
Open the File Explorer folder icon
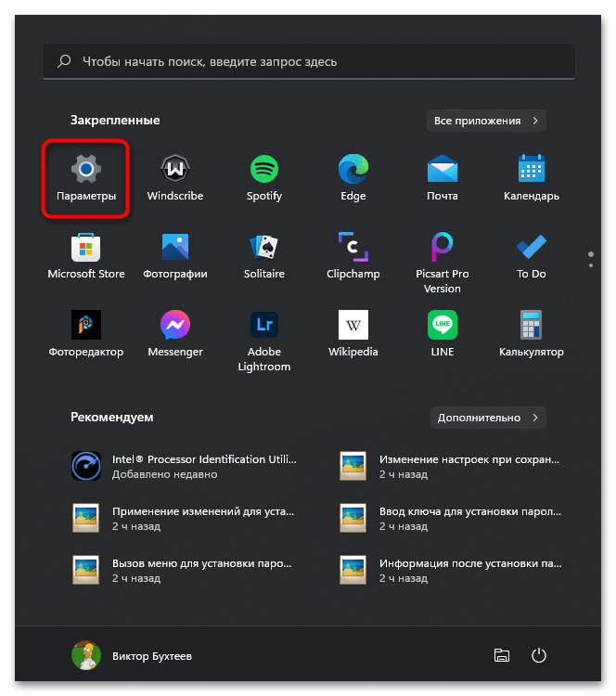click(502, 655)
